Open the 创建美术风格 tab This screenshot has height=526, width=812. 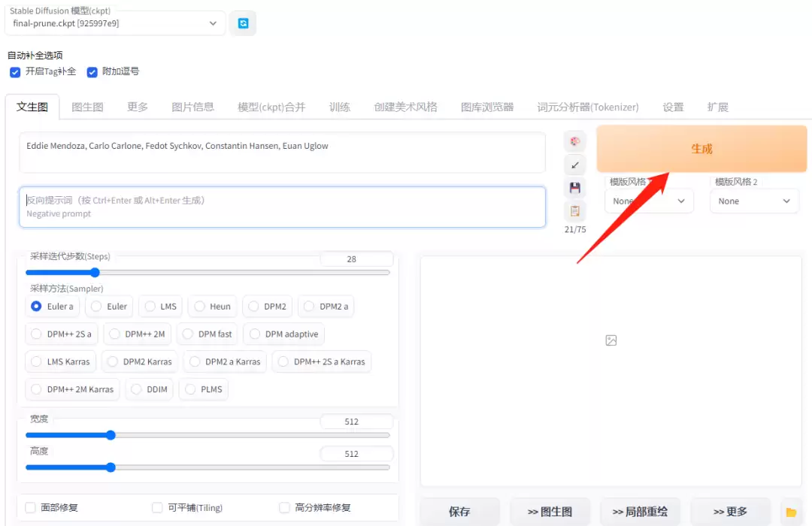pyautogui.click(x=405, y=107)
